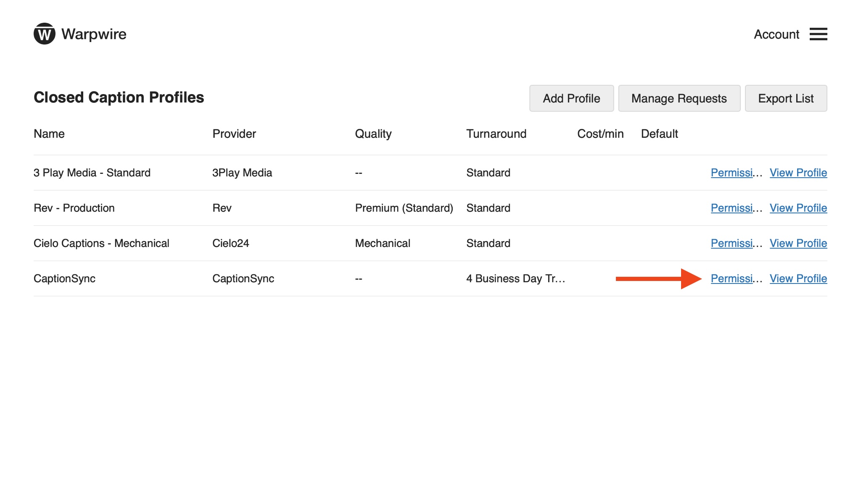861x504 pixels.
Task: Click the Quality column header
Action: coord(373,134)
